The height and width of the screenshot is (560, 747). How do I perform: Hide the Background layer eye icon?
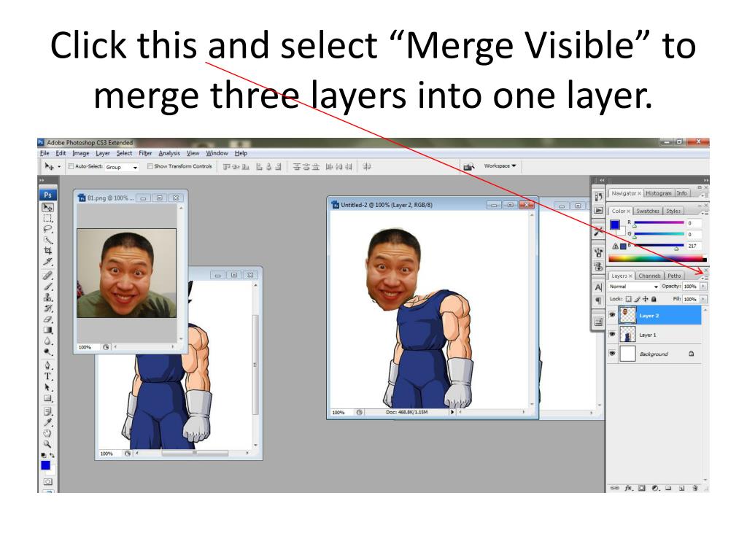612,354
